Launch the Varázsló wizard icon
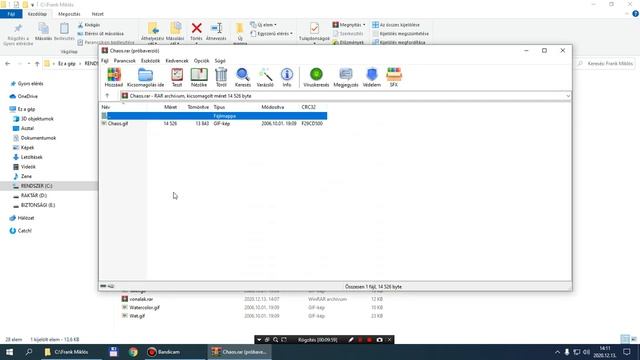 tap(265, 77)
